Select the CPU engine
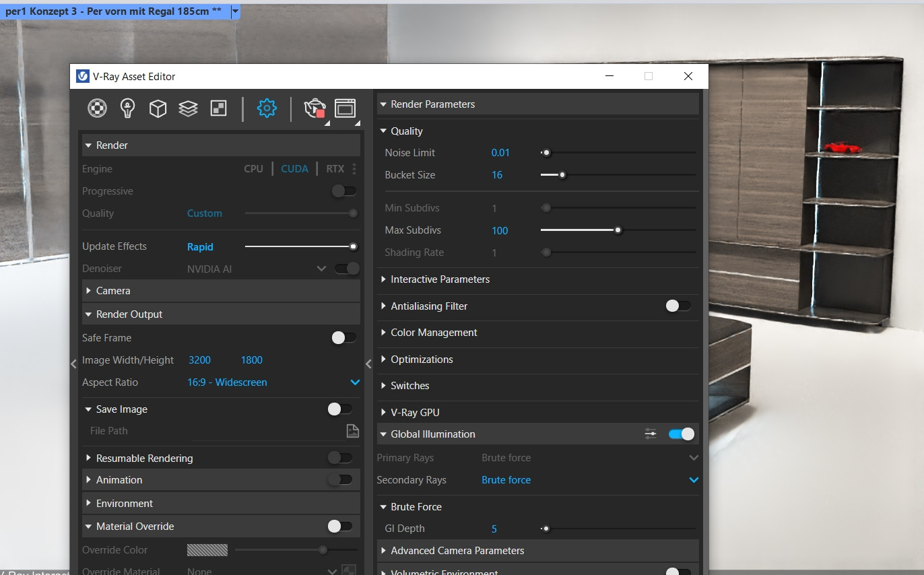The height and width of the screenshot is (575, 924). (x=253, y=169)
